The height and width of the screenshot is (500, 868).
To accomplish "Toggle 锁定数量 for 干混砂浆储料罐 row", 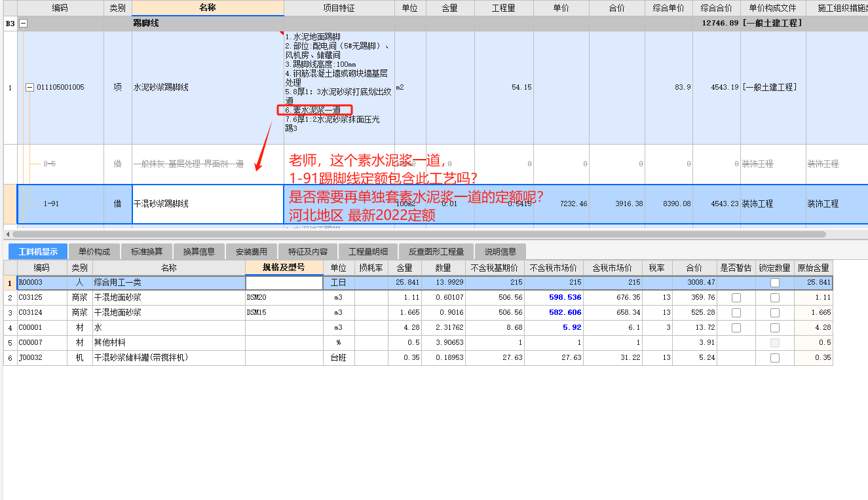I will click(775, 358).
